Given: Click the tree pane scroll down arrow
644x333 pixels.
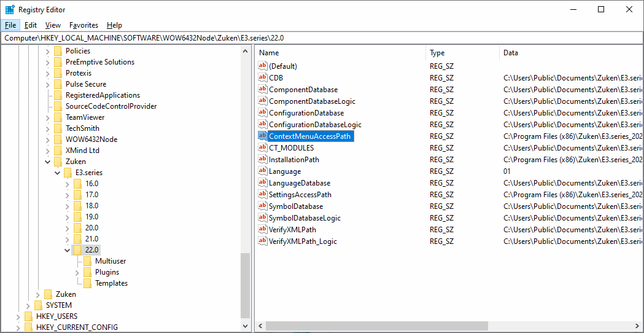Looking at the screenshot, I should [x=246, y=326].
